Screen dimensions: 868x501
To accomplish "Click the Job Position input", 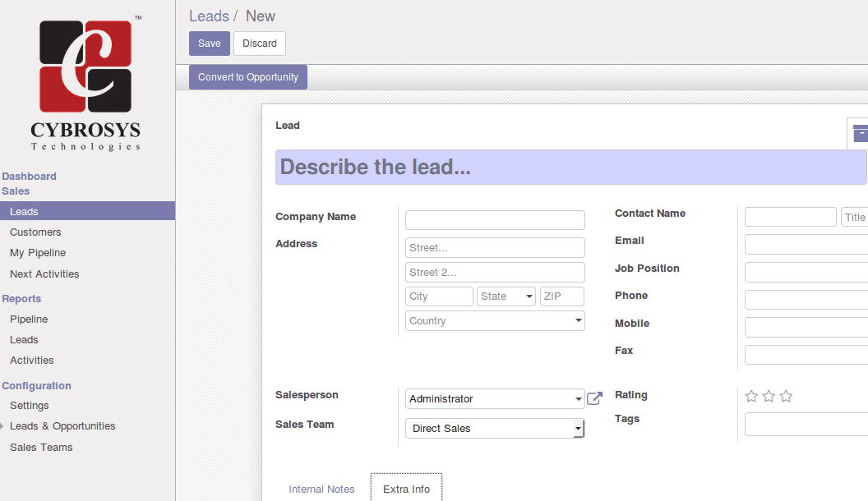I will pos(806,272).
